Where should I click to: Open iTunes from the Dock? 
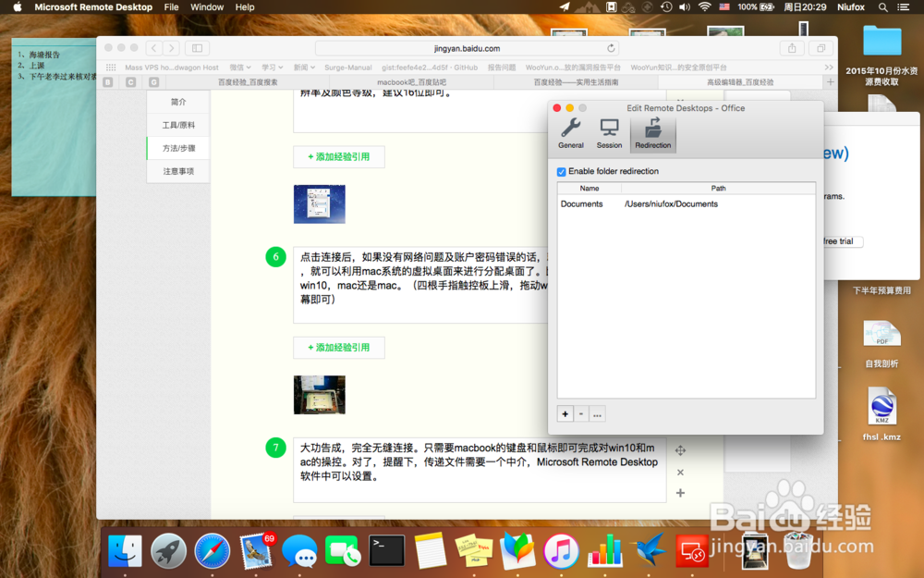pyautogui.click(x=561, y=551)
